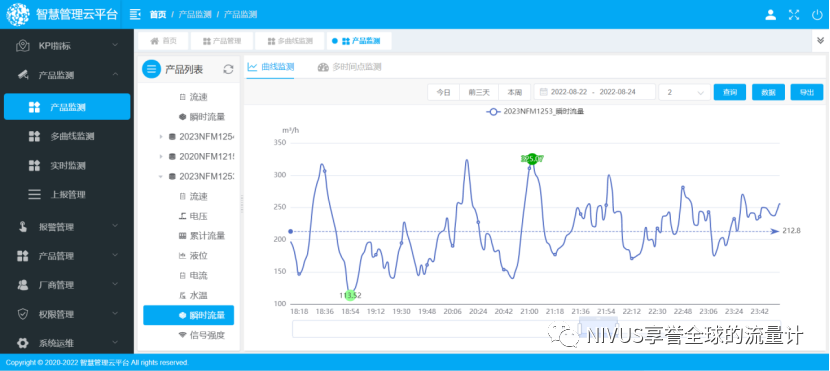Screen dimensions: 830x371
Task: Open the 上报管理 hamburger menu item
Action: point(67,195)
